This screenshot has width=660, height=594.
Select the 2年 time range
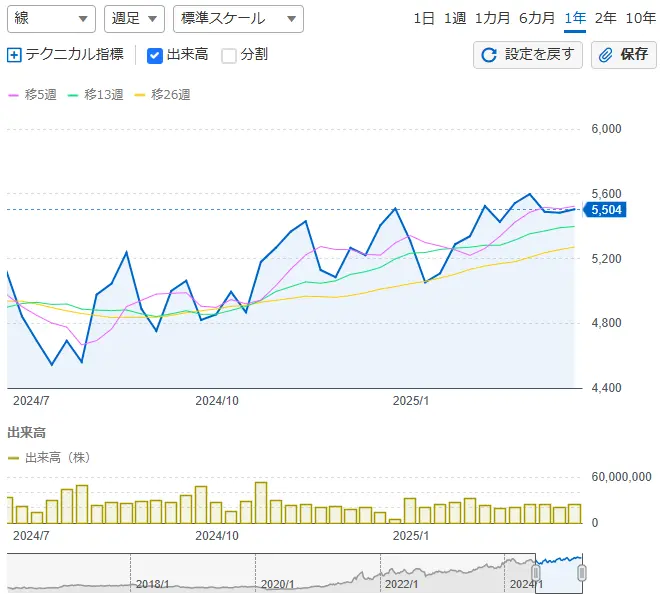605,19
